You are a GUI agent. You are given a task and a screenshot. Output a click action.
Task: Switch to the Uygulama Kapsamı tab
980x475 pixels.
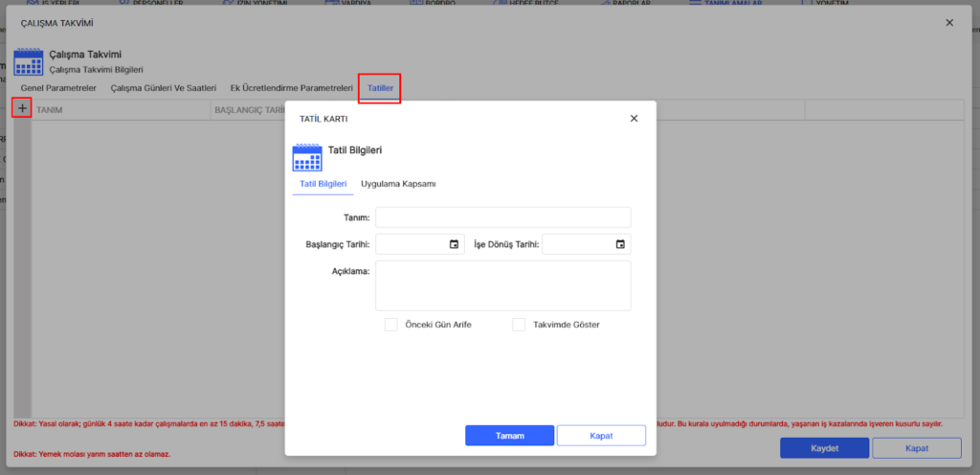pos(398,184)
